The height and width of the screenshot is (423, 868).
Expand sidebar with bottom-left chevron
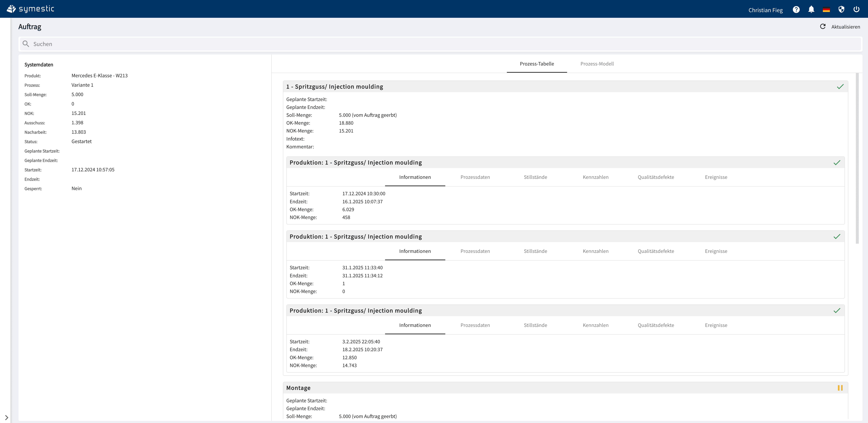(x=6, y=418)
